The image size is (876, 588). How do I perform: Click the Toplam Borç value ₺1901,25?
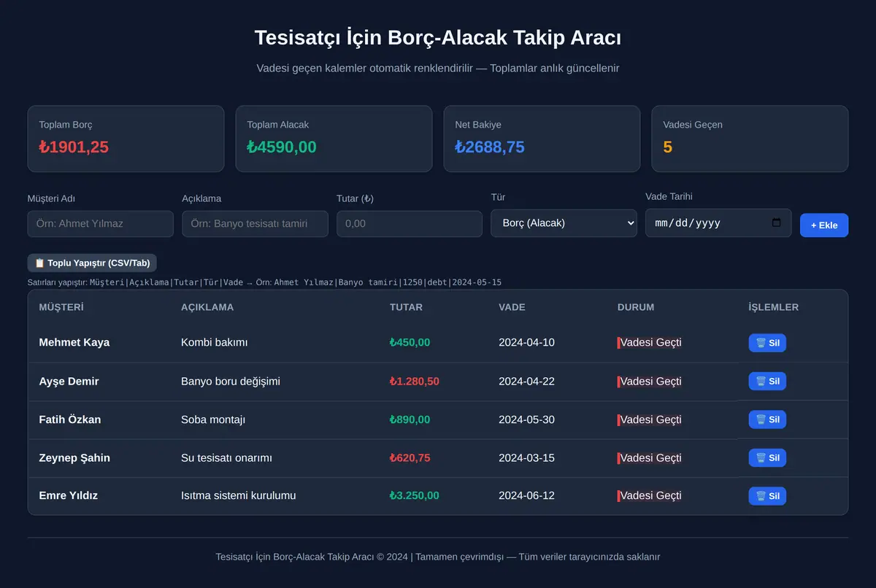pyautogui.click(x=74, y=147)
